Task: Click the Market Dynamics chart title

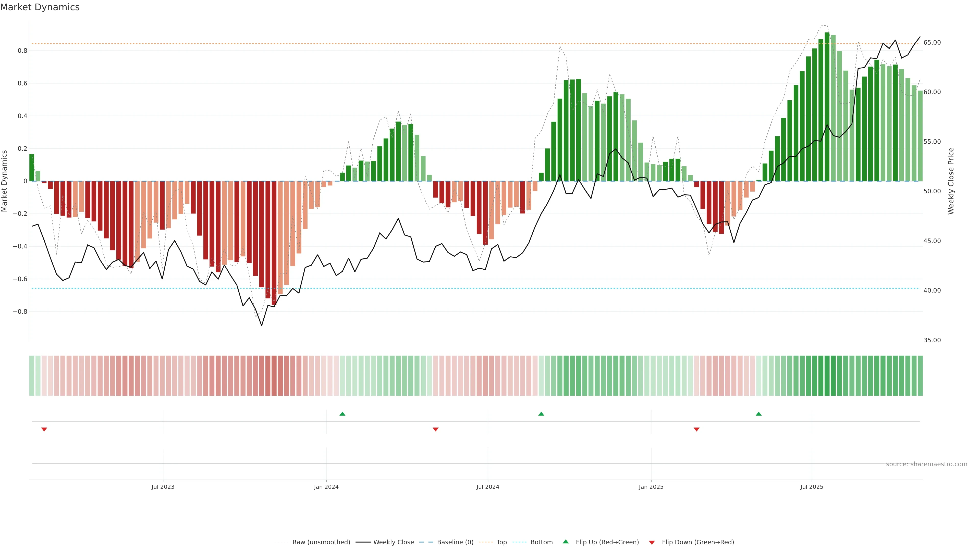Action: 40,7
